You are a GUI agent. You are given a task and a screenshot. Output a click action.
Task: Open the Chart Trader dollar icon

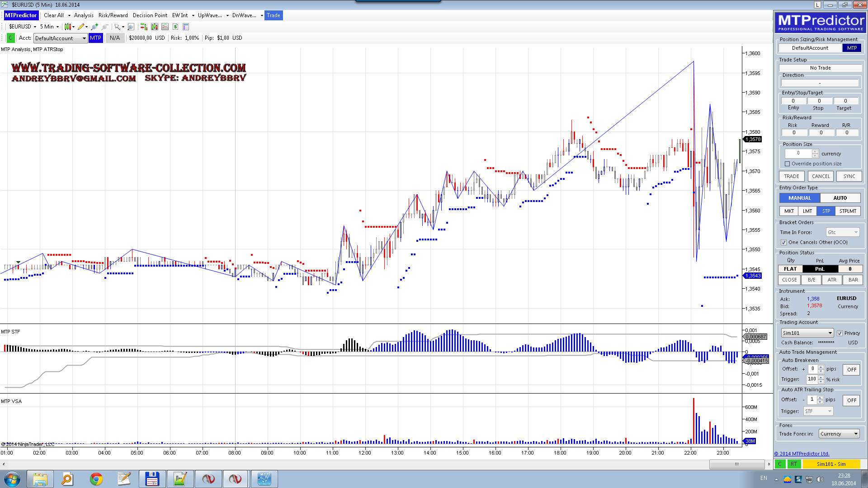coord(175,27)
